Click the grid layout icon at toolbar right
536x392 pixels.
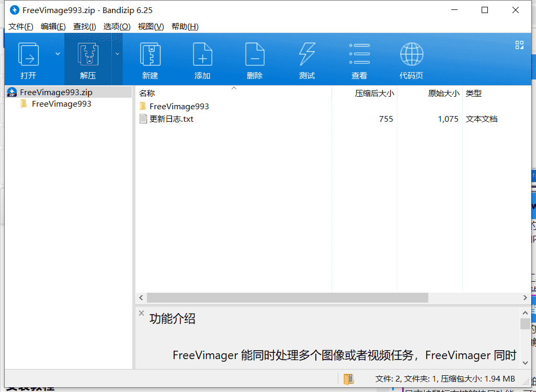coord(520,45)
